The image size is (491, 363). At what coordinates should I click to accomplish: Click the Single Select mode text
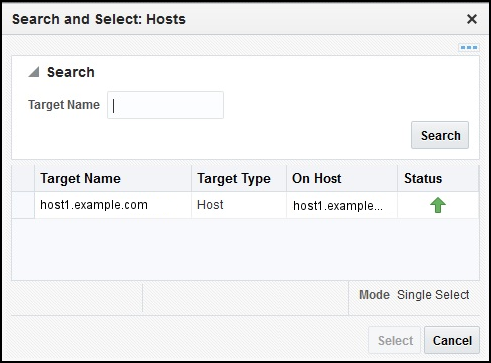(433, 295)
